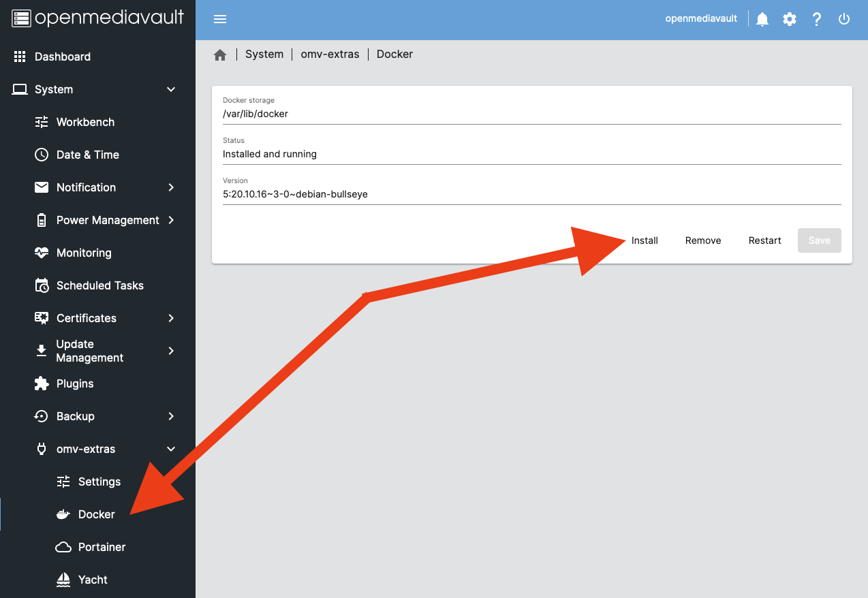The image size is (868, 598).
Task: Open Yacht in the sidebar
Action: [93, 580]
